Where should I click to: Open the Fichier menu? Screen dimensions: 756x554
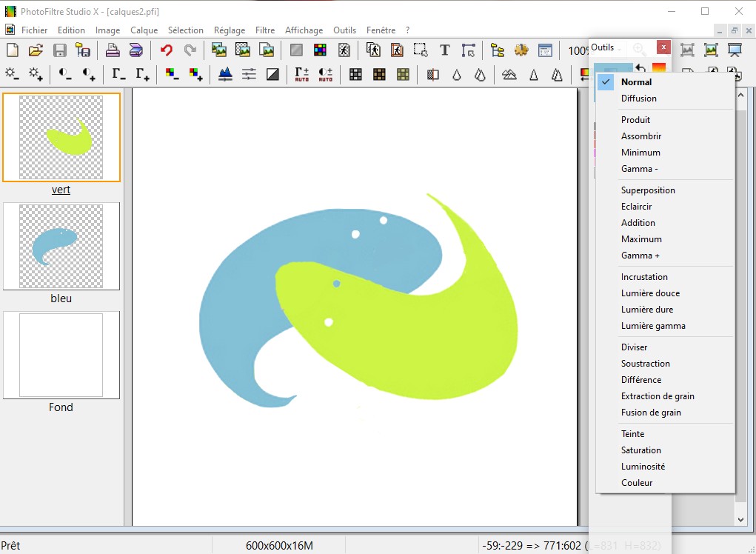[x=34, y=30]
